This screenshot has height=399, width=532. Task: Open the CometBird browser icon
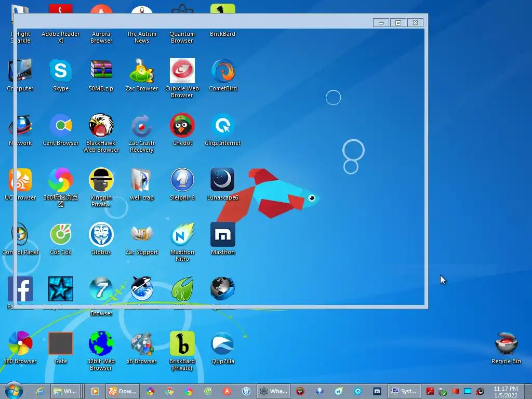(x=222, y=75)
